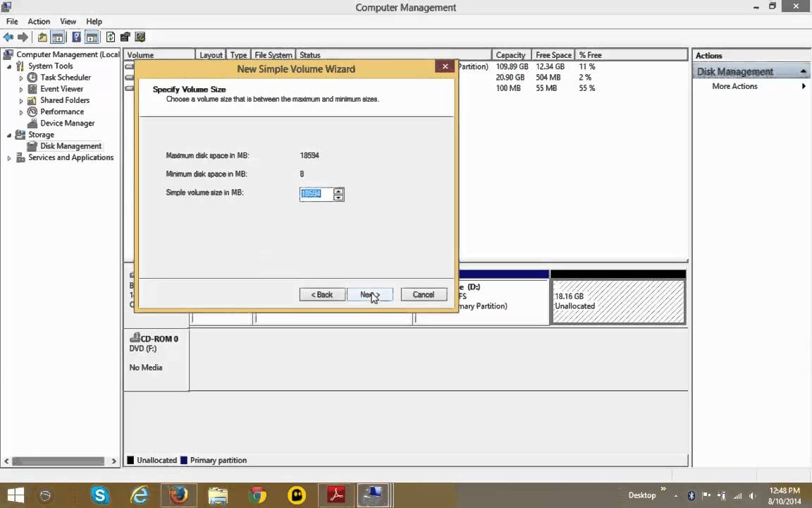The width and height of the screenshot is (812, 508).
Task: Click the Forward arrow in the toolbar
Action: [23, 37]
